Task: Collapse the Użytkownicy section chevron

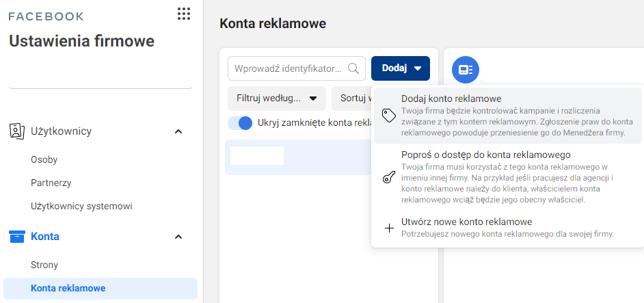Action: (178, 131)
